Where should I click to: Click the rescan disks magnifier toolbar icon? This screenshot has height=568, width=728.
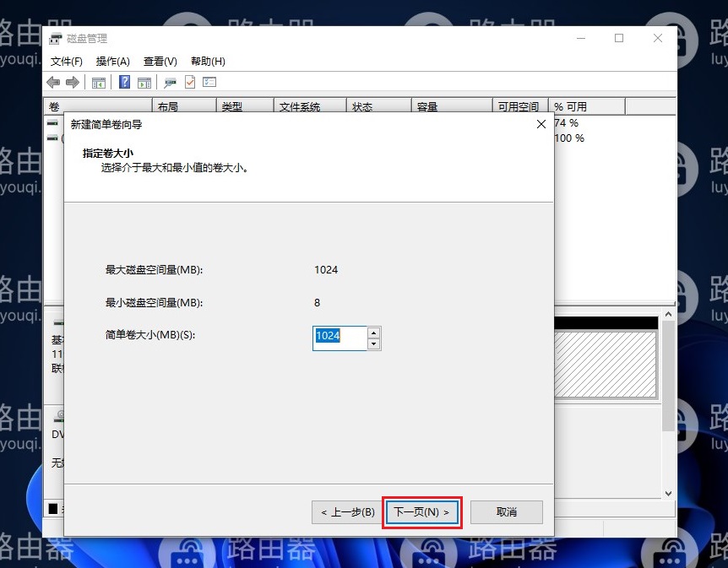pos(170,83)
